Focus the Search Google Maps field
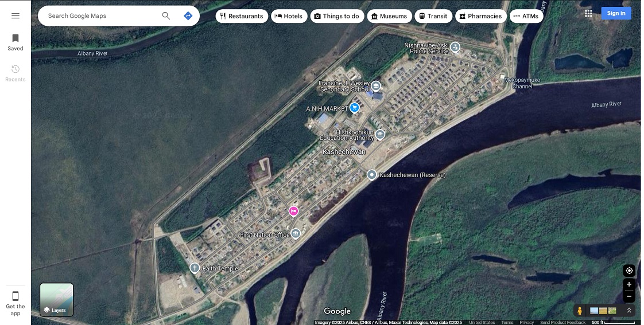The image size is (644, 325). coord(103,15)
